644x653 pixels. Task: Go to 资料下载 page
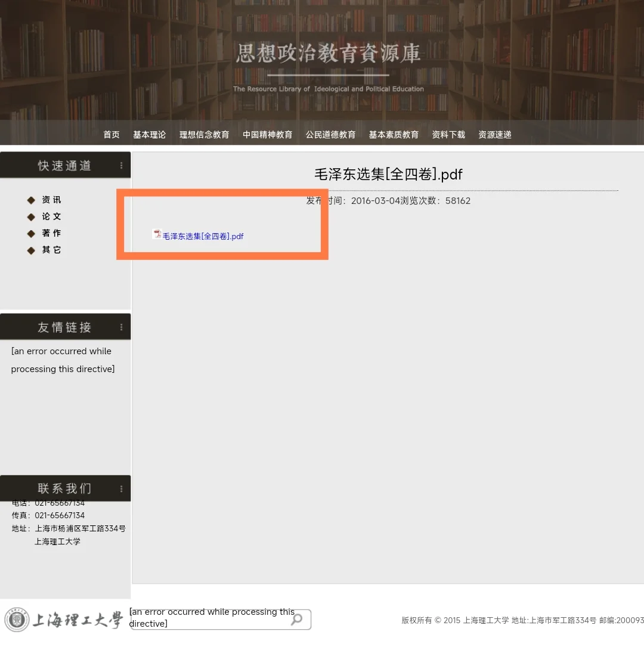pyautogui.click(x=448, y=135)
